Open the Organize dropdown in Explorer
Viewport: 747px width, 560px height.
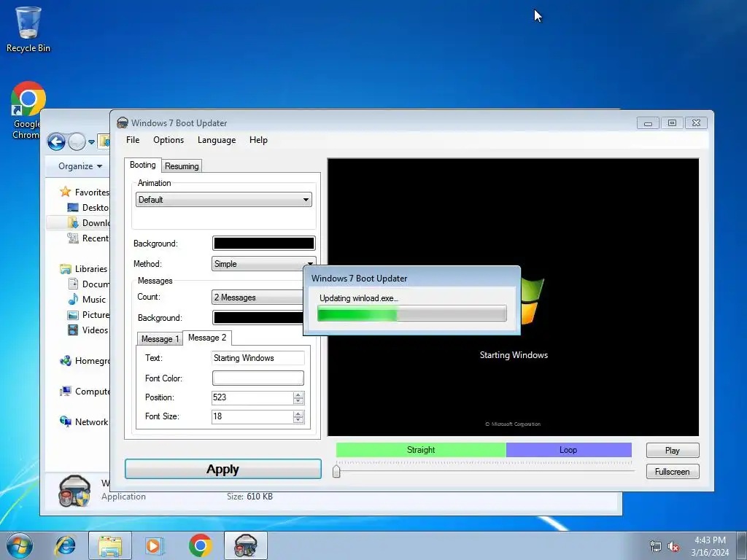click(80, 166)
